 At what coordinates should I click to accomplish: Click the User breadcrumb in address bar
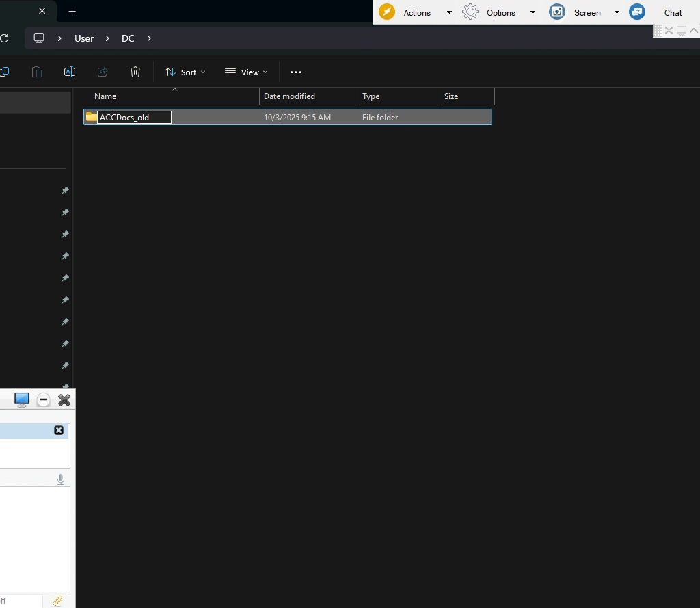[x=84, y=38]
